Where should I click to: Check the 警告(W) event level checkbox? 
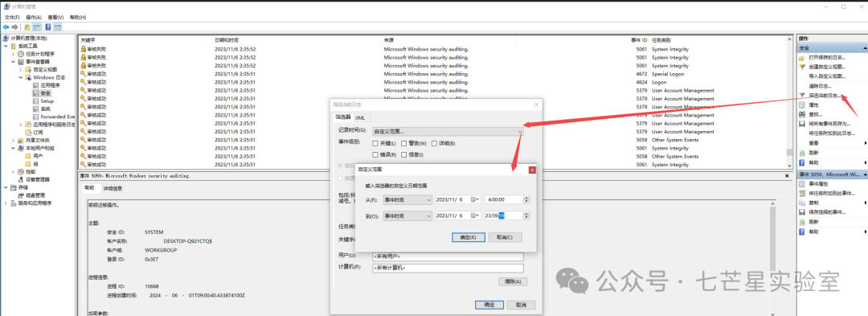coord(404,143)
